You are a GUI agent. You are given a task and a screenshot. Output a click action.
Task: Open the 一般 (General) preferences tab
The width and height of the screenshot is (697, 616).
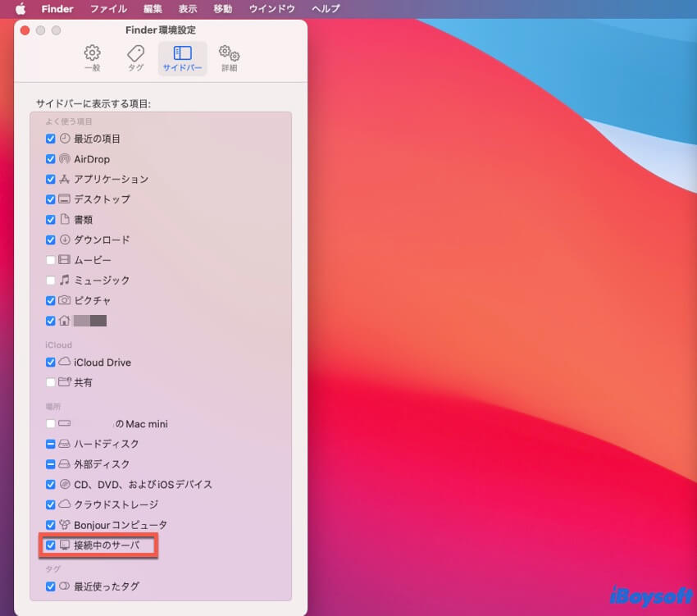[x=93, y=59]
